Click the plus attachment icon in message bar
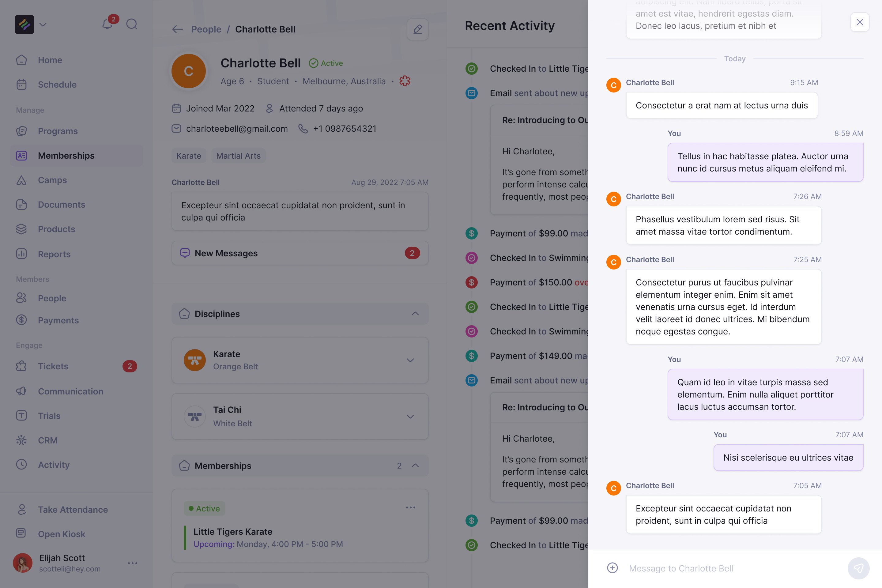The height and width of the screenshot is (588, 882). (612, 568)
